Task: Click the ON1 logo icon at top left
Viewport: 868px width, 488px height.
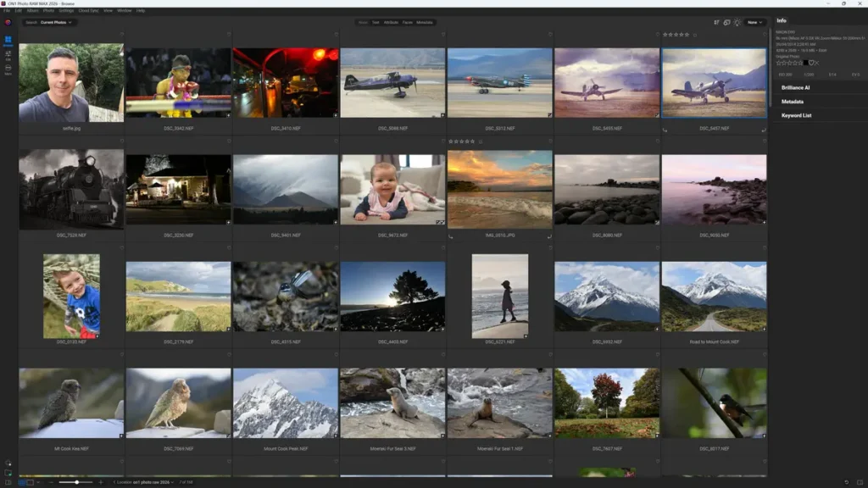Action: pos(8,22)
